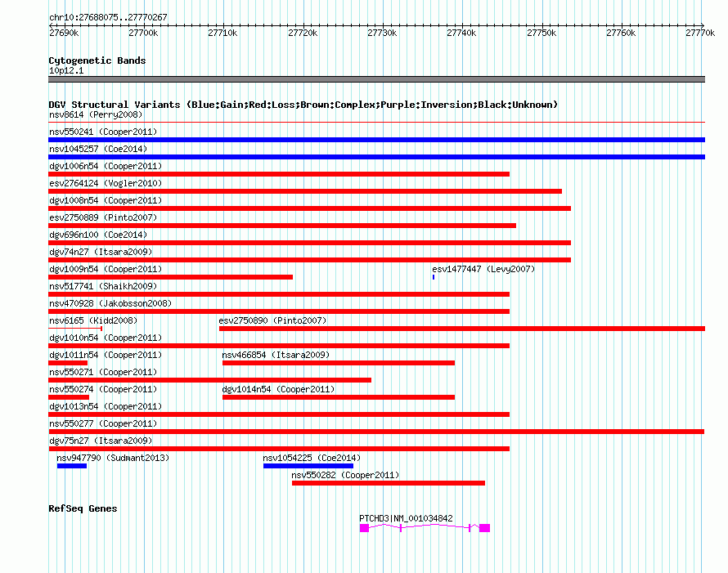Open dgv1014n54 (Cooper2011) variant label
The height and width of the screenshot is (573, 728).
click(279, 389)
